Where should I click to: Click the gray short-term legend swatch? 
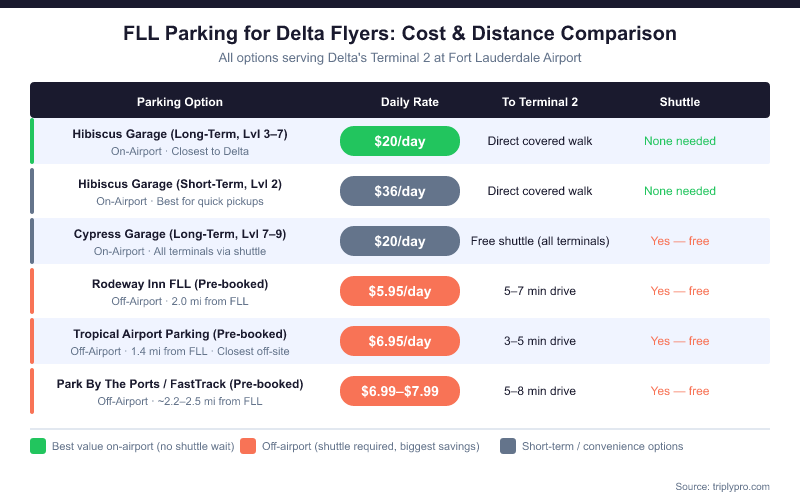[507, 446]
